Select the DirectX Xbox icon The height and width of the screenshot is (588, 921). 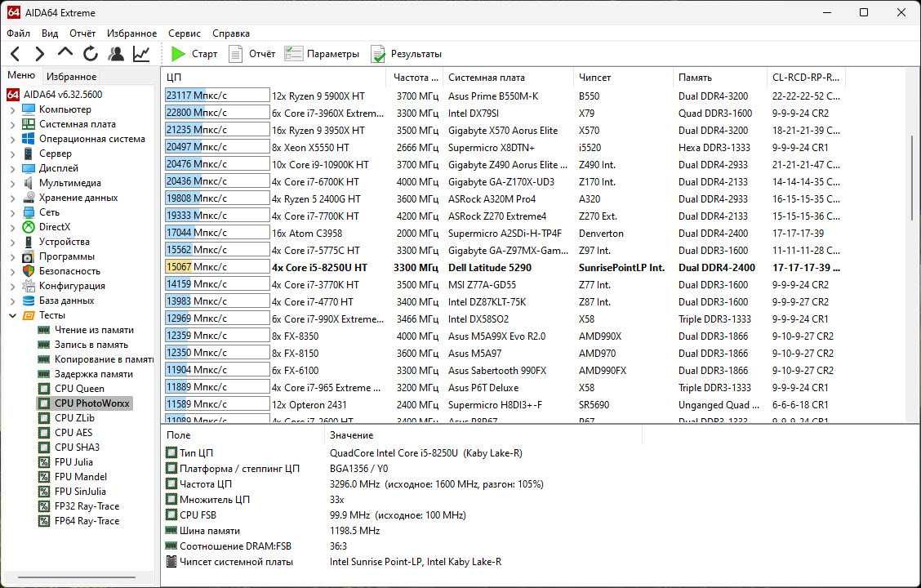pyautogui.click(x=29, y=227)
